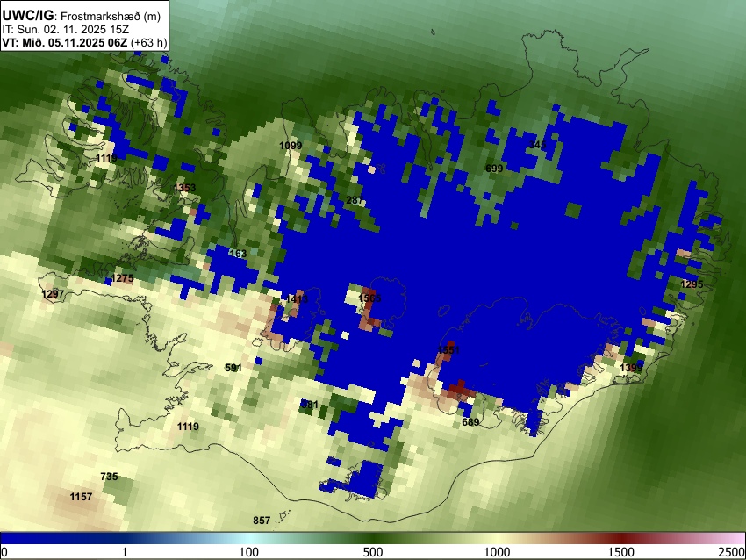746x560 pixels.
Task: Click the color scale tick label 1500
Action: (x=621, y=552)
